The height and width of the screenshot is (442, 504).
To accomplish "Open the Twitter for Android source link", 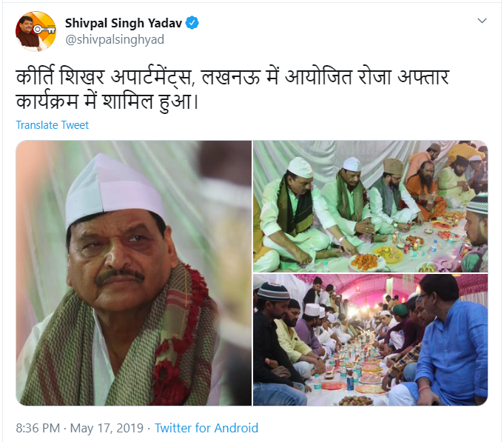I will point(206,428).
